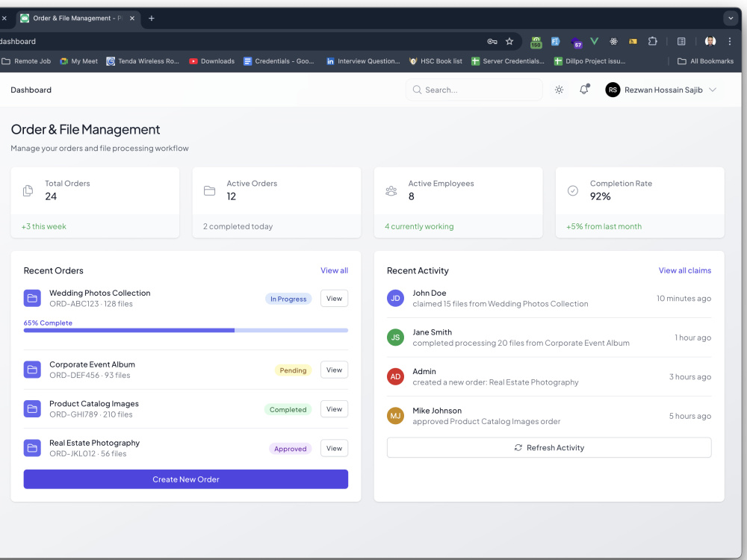Image resolution: width=747 pixels, height=560 pixels.
Task: Click the Pending status badge
Action: click(293, 370)
